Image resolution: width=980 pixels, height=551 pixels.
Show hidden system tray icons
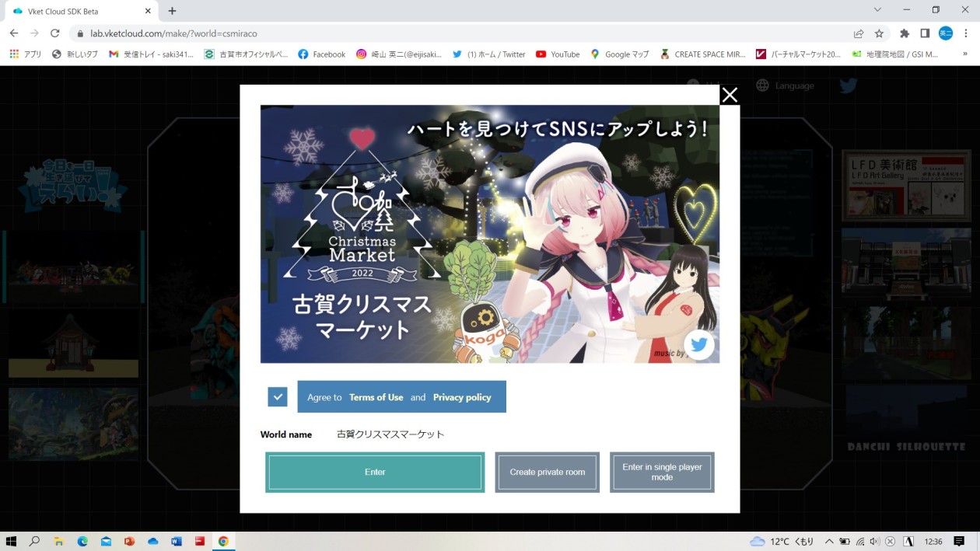pyautogui.click(x=829, y=542)
